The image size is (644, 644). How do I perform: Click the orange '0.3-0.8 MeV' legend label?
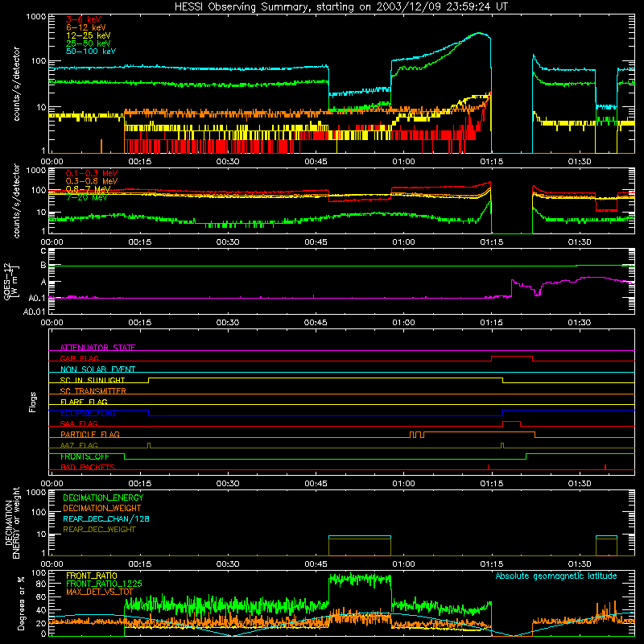pos(92,181)
